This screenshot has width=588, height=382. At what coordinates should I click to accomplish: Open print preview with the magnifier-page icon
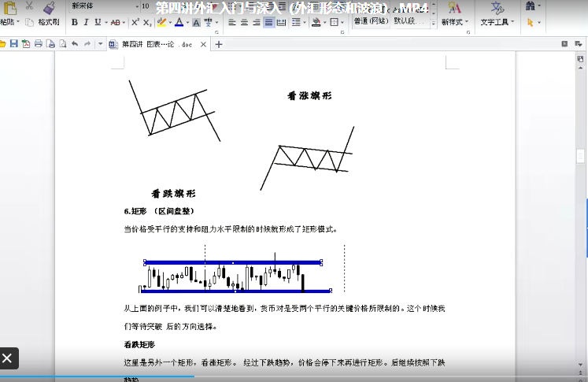pos(63,44)
